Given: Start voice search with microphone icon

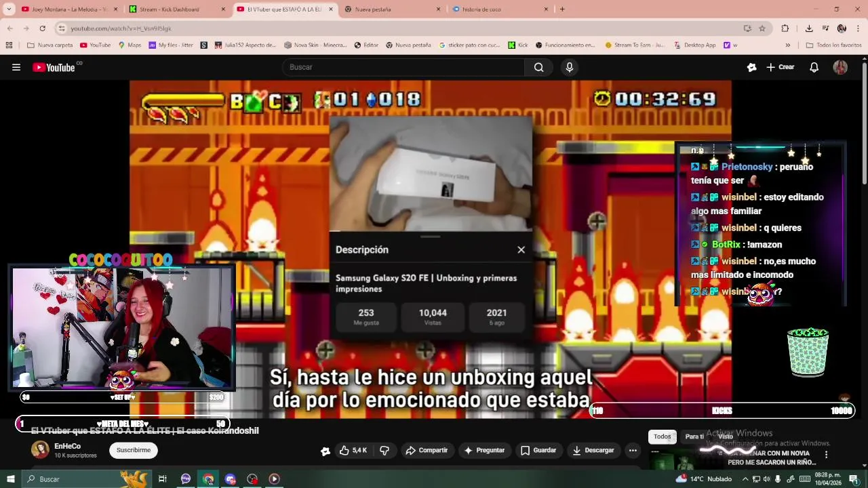Looking at the screenshot, I should tap(570, 67).
